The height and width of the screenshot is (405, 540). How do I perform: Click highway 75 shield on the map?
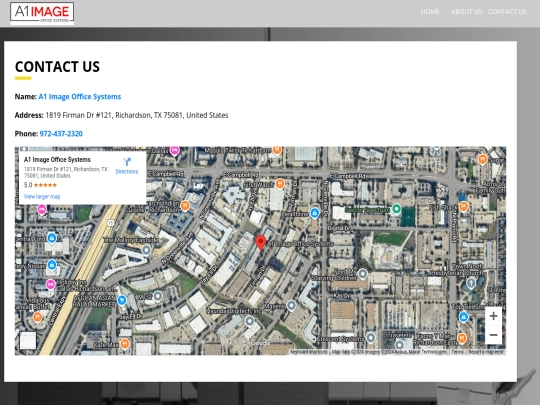click(x=111, y=223)
